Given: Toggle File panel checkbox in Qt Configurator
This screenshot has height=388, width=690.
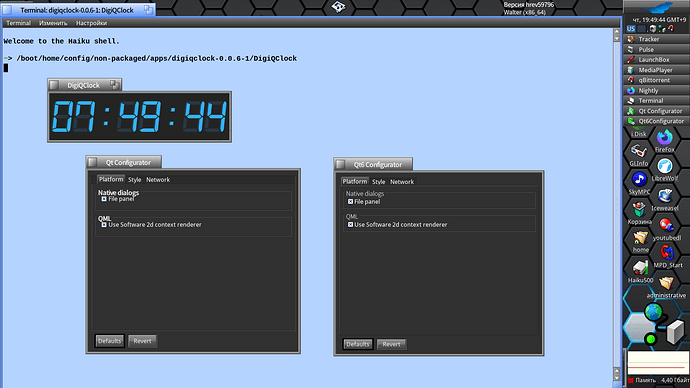Looking at the screenshot, I should pos(104,199).
